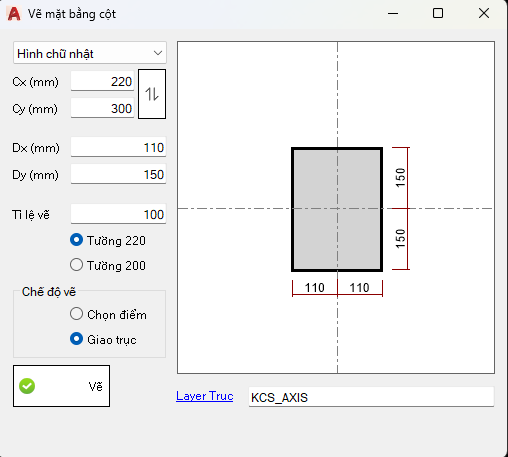The height and width of the screenshot is (457, 508).
Task: Focus the Tỉ lệ vẽ scale field
Action: pyautogui.click(x=118, y=214)
